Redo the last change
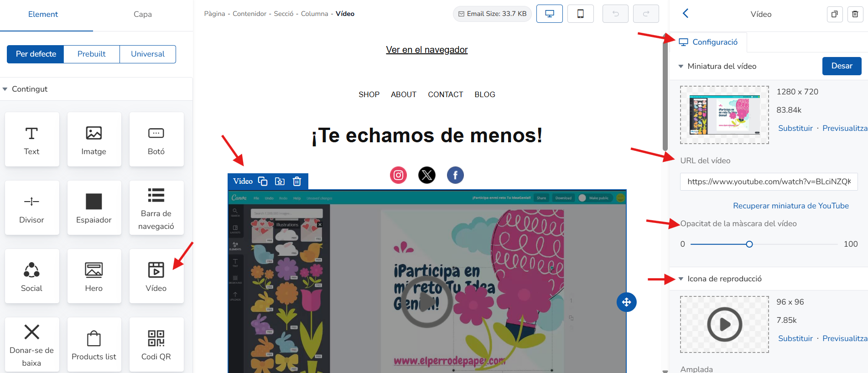The height and width of the screenshot is (373, 868). point(646,14)
